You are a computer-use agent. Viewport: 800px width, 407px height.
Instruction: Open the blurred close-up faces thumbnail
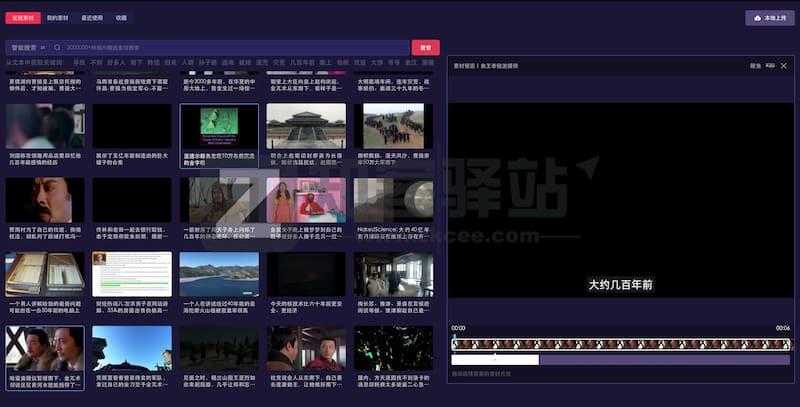click(45, 126)
